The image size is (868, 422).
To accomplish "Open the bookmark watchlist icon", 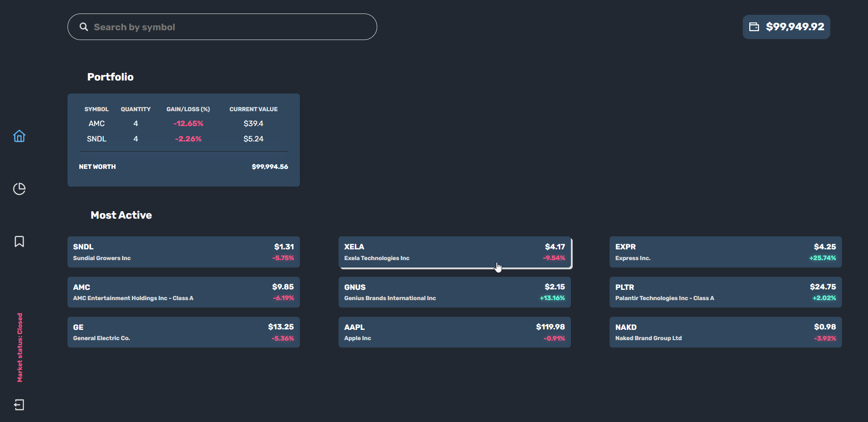I will (x=19, y=241).
